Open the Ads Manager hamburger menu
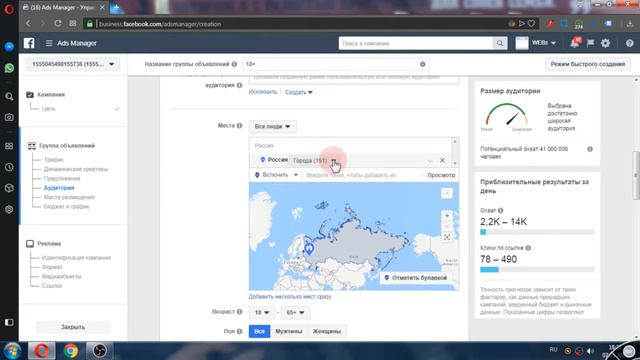Screen dimensions: 640x360 (x=49, y=43)
